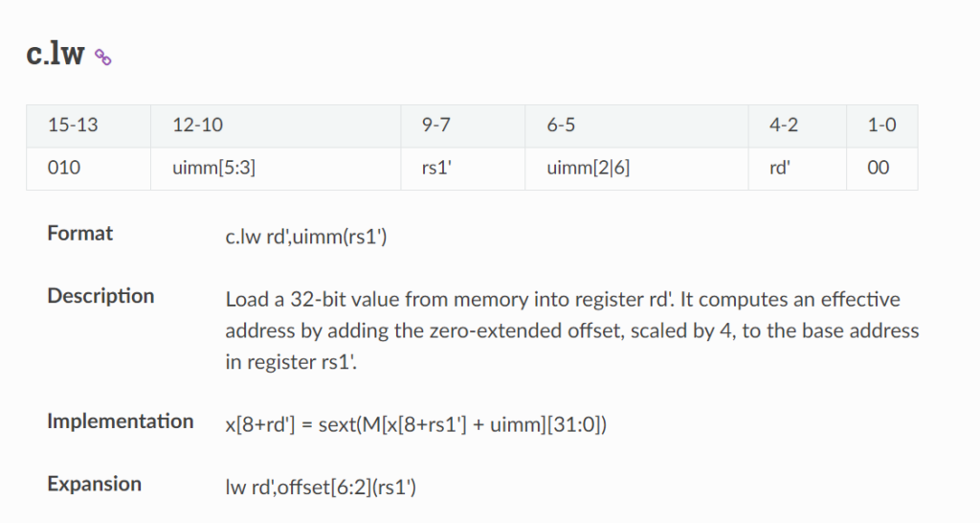Click the c.lw heading text
The width and height of the screenshot is (980, 523).
[55, 54]
